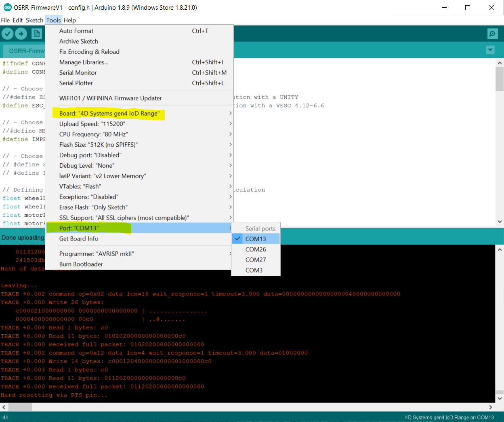Switch to the OSRR-Firmware sketch tab
Screen dimensions: 504x422
pos(24,51)
